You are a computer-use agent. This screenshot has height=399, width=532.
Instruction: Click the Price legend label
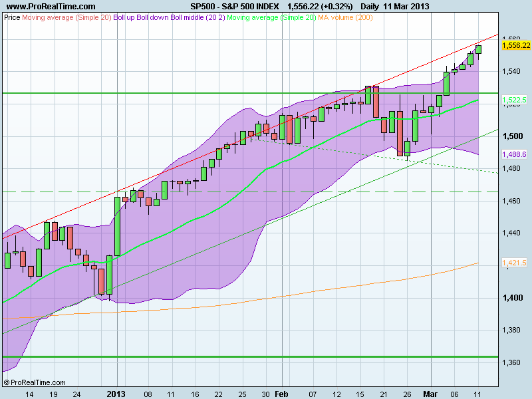click(x=12, y=17)
